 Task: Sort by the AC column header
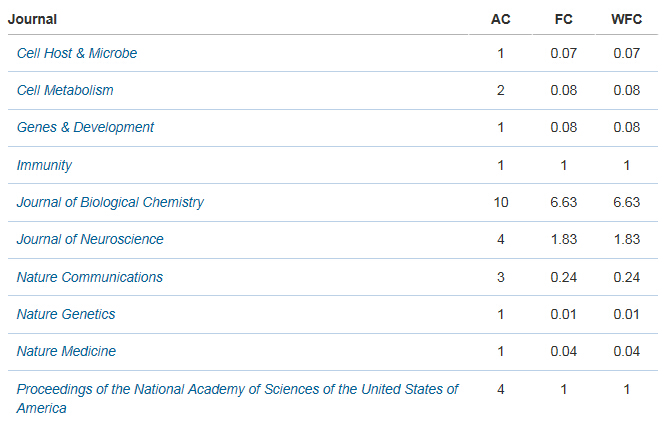point(501,19)
